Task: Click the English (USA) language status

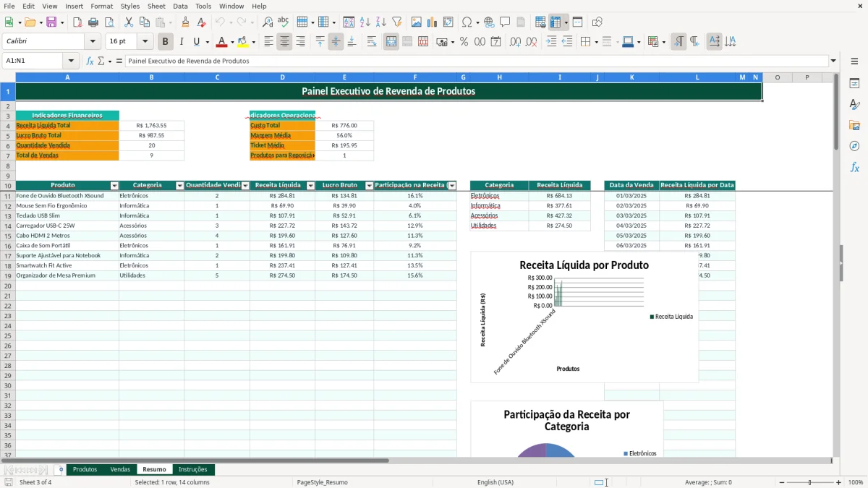Action: (495, 482)
